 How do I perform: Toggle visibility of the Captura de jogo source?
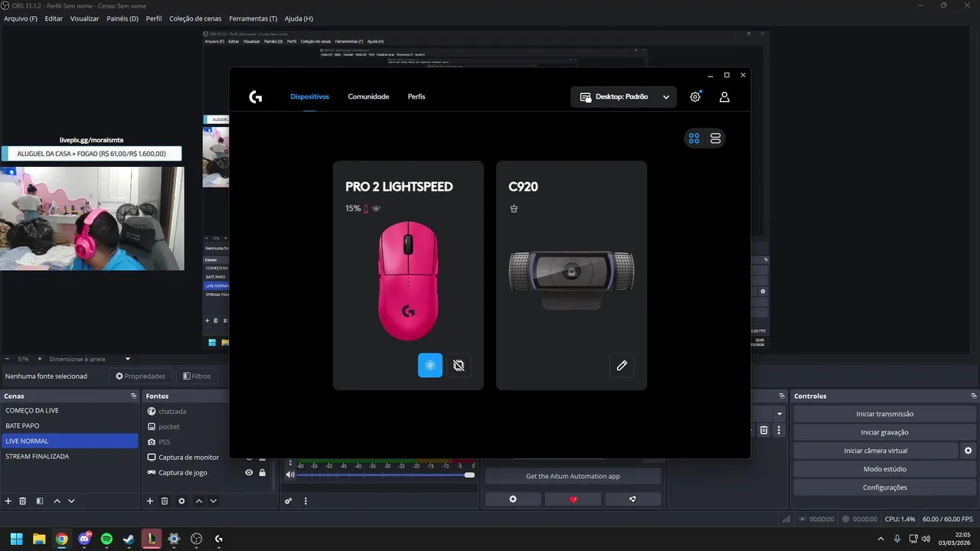pos(249,473)
